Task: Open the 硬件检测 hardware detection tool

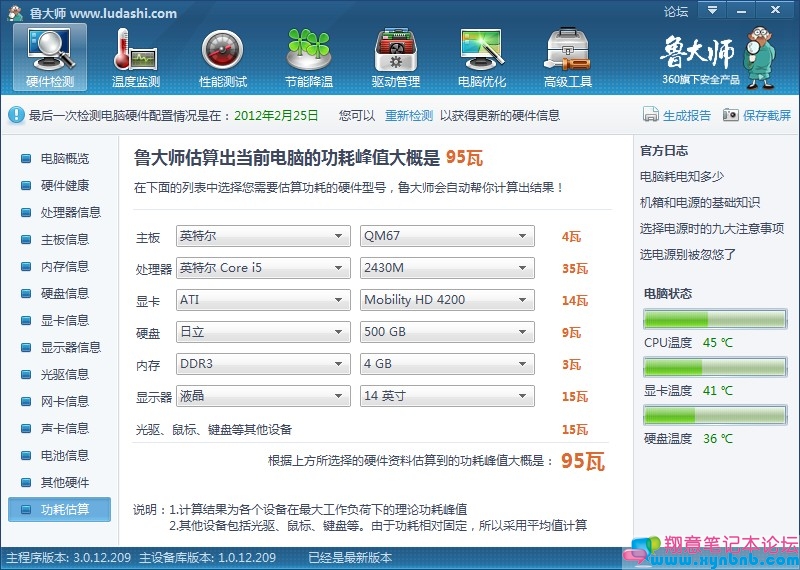Action: [x=50, y=57]
